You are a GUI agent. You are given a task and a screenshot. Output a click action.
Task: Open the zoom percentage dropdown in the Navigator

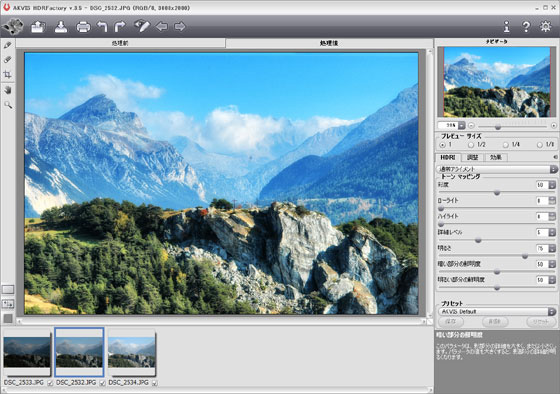pyautogui.click(x=461, y=125)
